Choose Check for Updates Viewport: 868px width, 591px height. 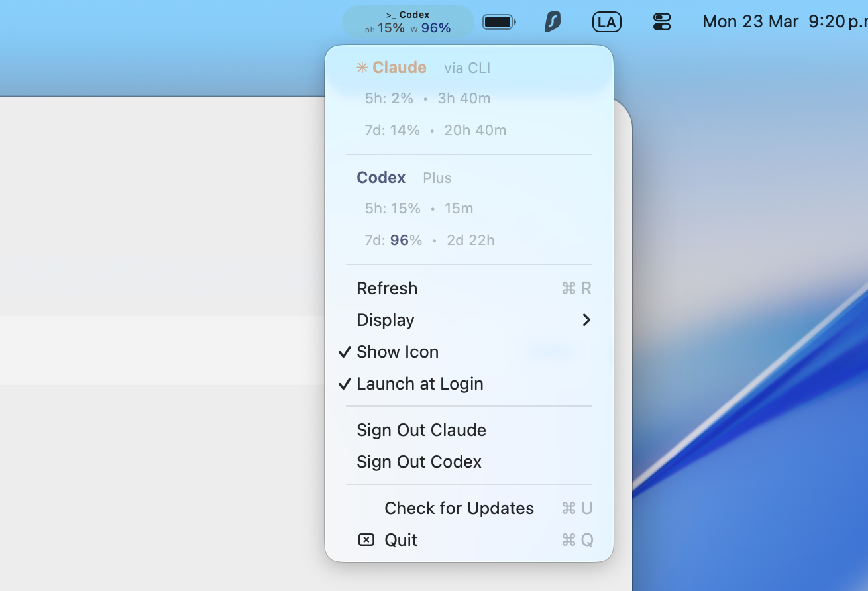pyautogui.click(x=469, y=508)
